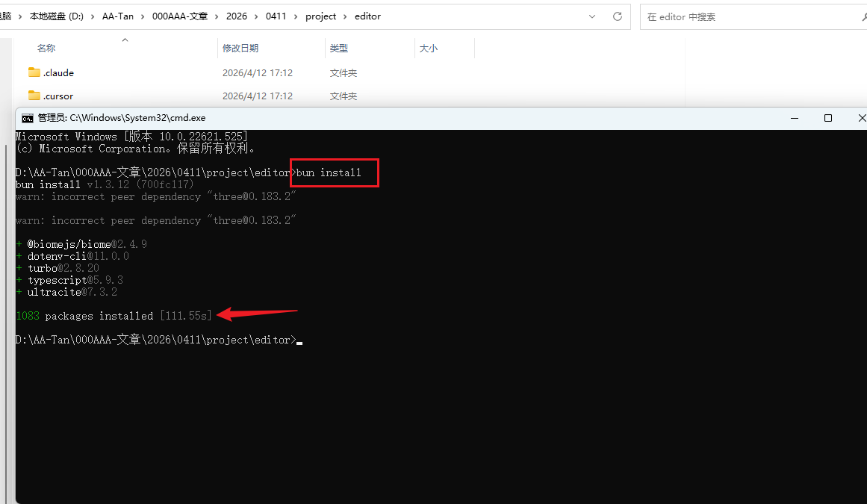Sort by the 修改日期 column
This screenshot has width=867, height=504.
(240, 48)
